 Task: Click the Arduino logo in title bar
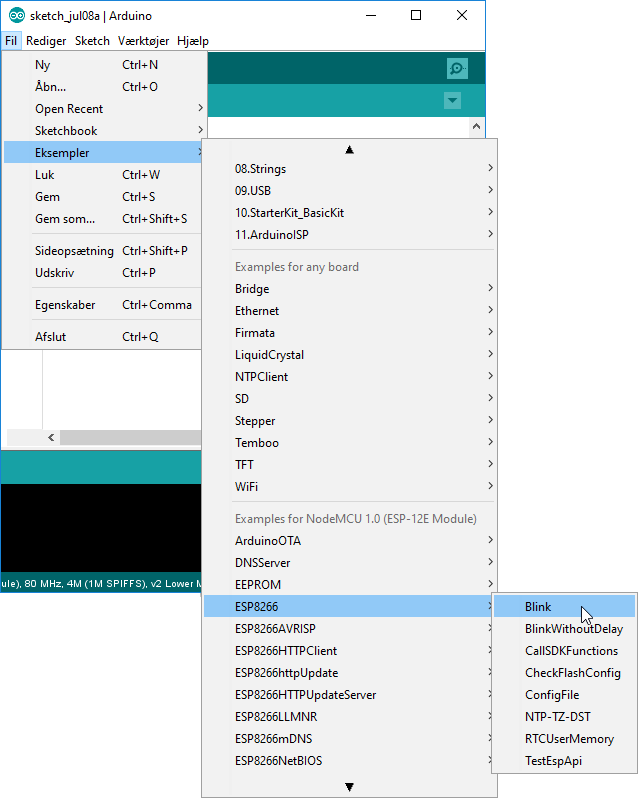click(x=16, y=15)
